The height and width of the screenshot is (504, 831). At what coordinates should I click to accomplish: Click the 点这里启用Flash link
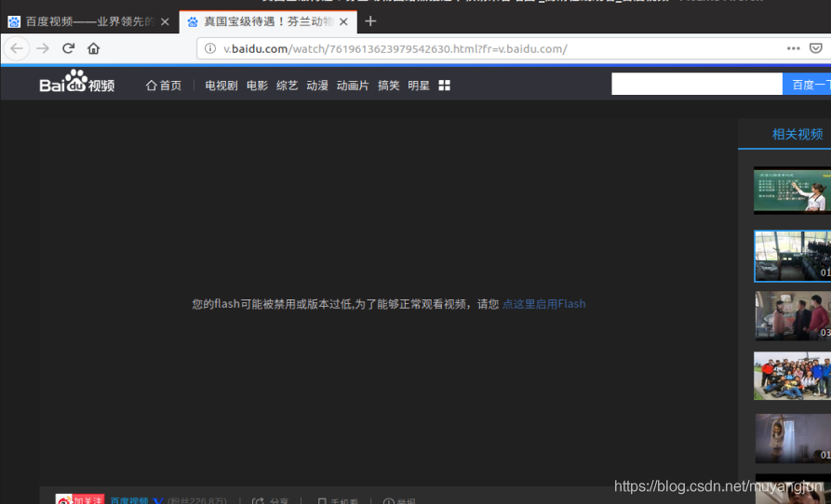pyautogui.click(x=543, y=304)
